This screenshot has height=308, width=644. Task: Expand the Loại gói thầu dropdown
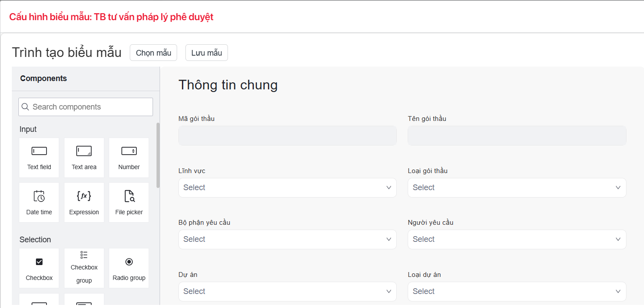click(x=516, y=188)
